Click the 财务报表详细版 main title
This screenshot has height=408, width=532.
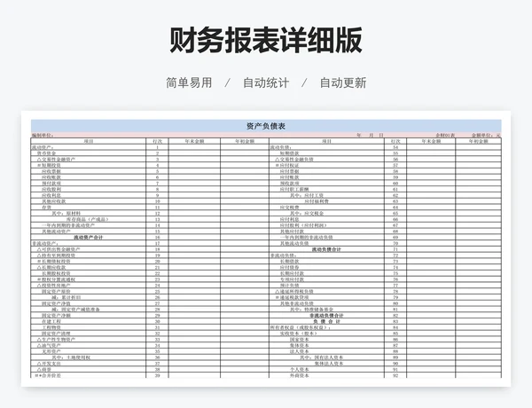266,40
